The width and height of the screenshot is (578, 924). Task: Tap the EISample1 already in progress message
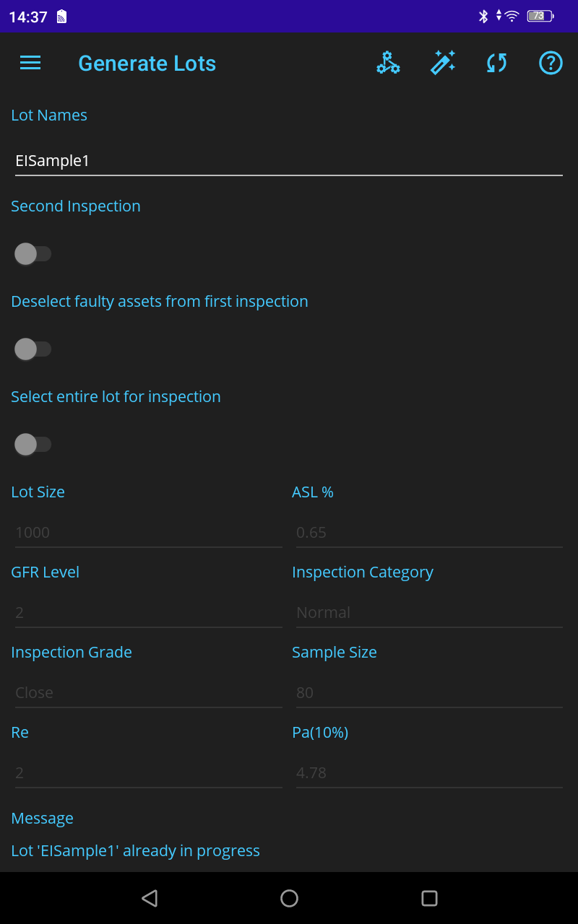point(135,850)
